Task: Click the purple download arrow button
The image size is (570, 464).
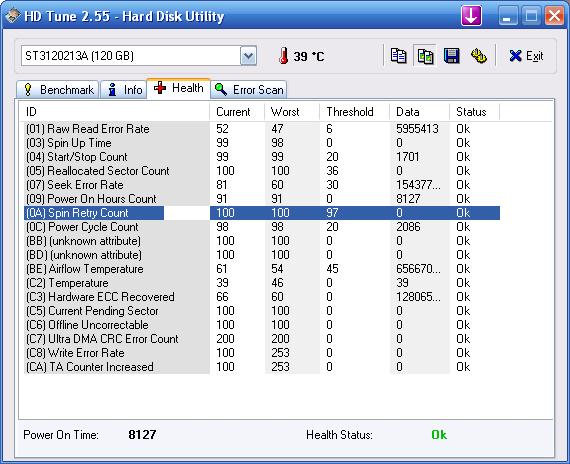Action: point(471,16)
